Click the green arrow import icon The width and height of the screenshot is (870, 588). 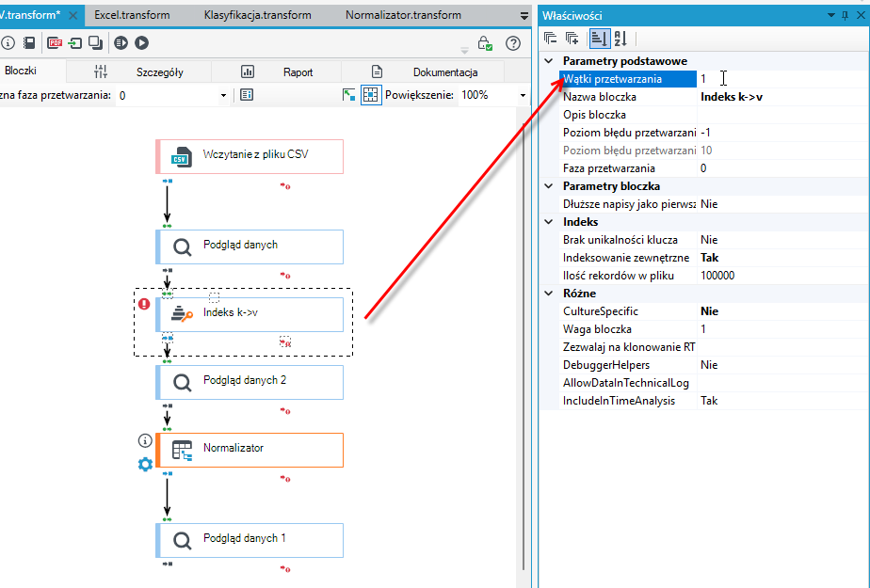pyautogui.click(x=75, y=43)
